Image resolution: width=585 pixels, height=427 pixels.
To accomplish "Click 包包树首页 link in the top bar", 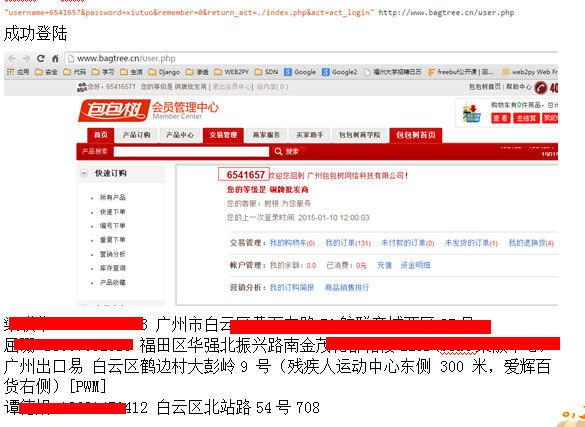I will coord(485,87).
